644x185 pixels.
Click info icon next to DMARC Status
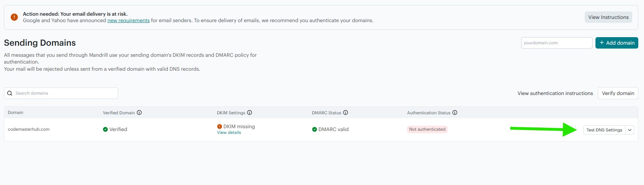(346, 112)
